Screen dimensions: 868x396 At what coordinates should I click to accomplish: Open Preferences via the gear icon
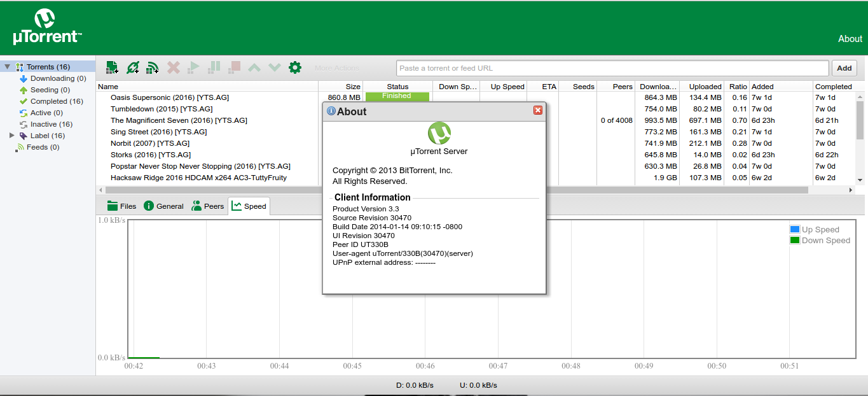coord(295,67)
